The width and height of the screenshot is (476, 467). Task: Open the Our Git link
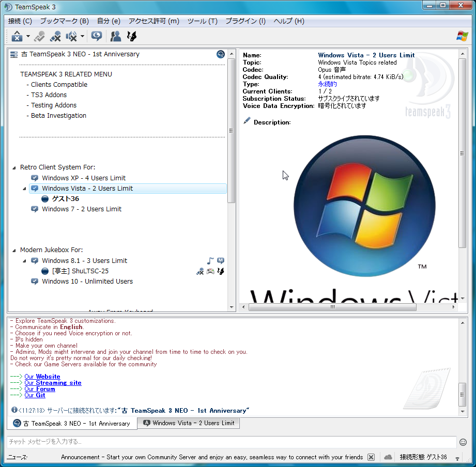click(x=35, y=395)
